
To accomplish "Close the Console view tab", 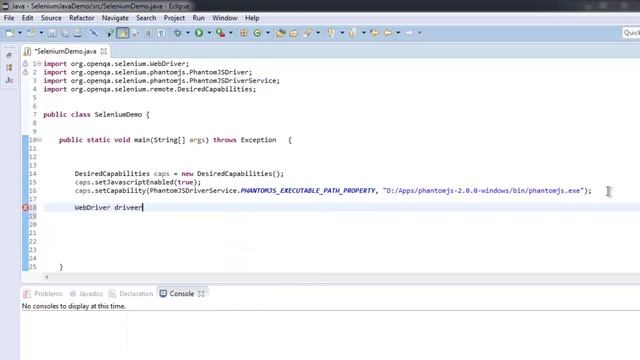I will click(x=201, y=293).
